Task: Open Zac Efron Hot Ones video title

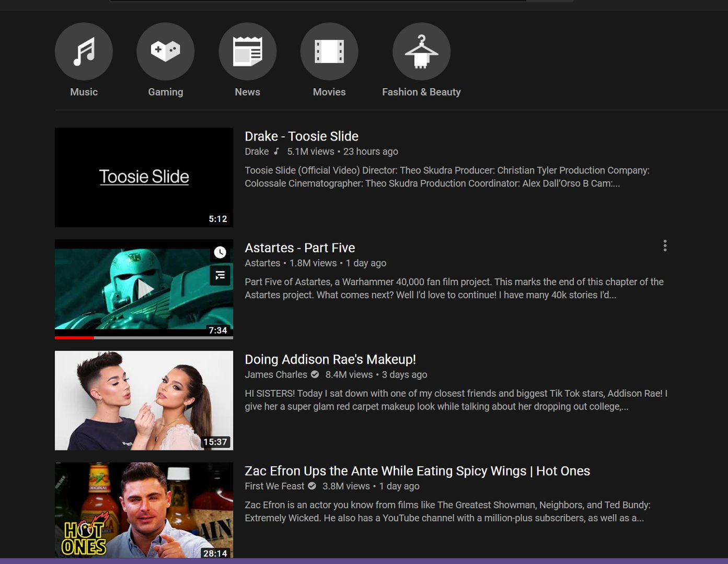Action: pyautogui.click(x=417, y=471)
